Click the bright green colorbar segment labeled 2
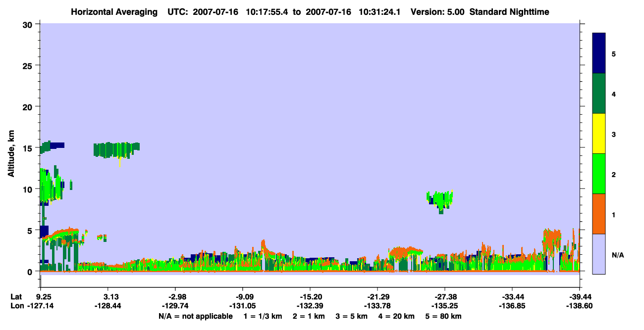Image resolution: width=644 pixels, height=330 pixels. [x=599, y=174]
